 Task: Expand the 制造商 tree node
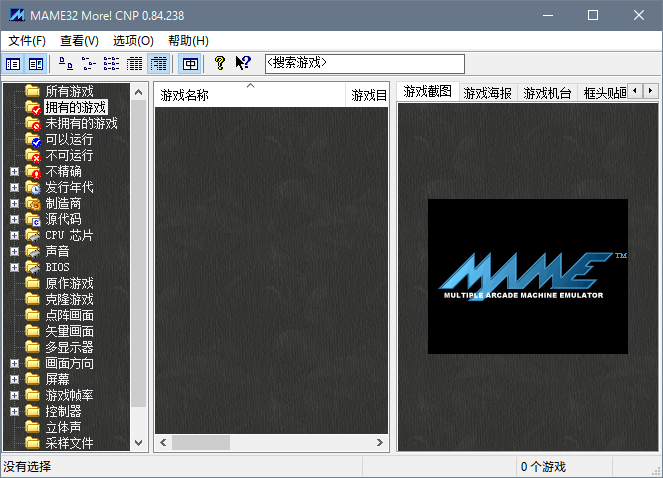[x=14, y=204]
